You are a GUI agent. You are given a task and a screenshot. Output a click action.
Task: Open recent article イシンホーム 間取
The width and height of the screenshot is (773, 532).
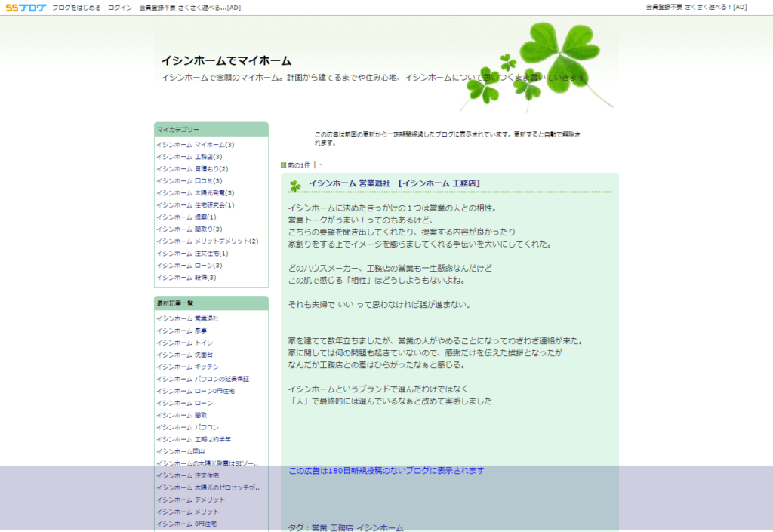point(181,415)
